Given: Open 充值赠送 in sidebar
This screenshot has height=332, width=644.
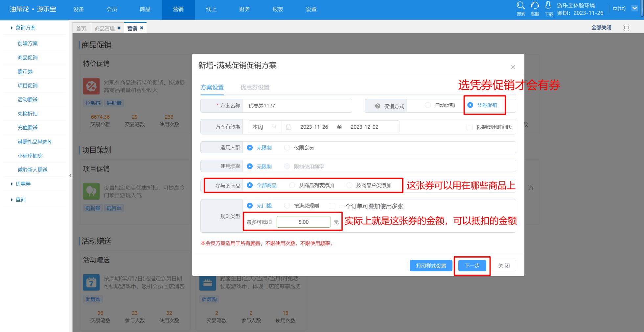Looking at the screenshot, I should tap(28, 127).
